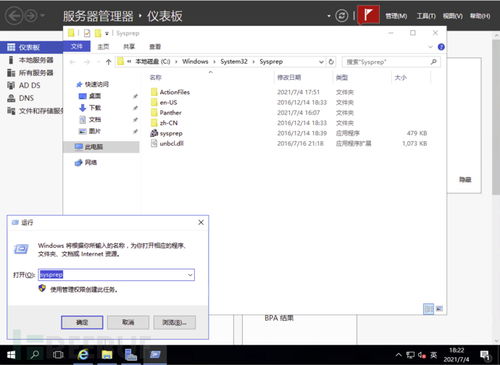Open Internet Explorer from taskbar

[83, 355]
